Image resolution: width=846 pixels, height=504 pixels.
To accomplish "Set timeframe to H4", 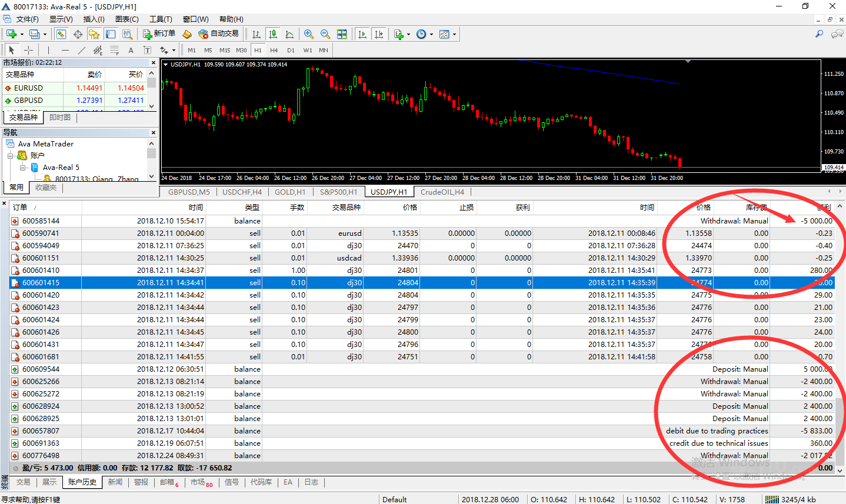I will tap(274, 50).
